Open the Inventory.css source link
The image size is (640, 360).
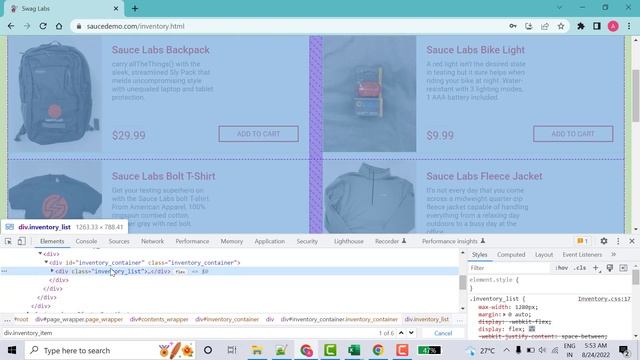pos(604,299)
